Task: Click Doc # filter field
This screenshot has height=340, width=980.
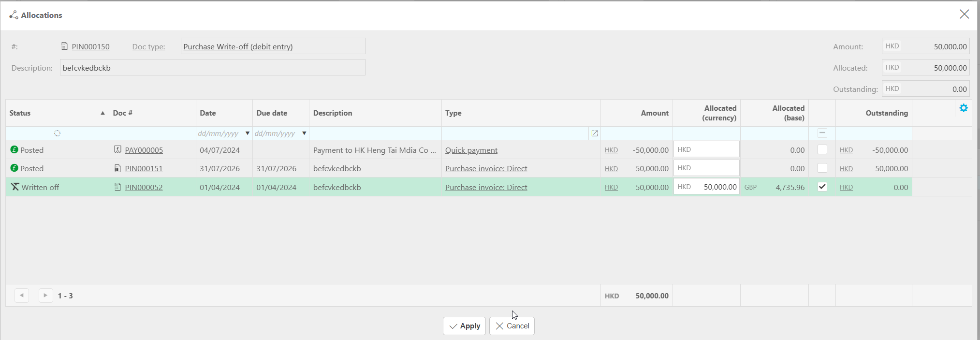Action: pos(152,133)
